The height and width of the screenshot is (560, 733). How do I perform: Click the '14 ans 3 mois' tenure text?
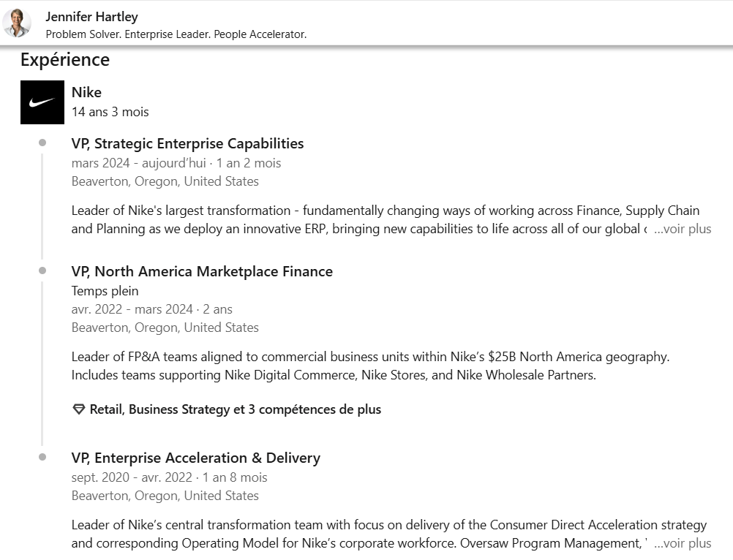[110, 112]
